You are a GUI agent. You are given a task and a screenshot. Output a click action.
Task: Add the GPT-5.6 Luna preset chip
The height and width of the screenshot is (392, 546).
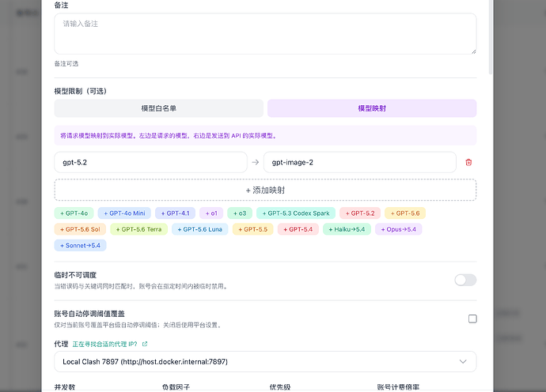tap(200, 229)
